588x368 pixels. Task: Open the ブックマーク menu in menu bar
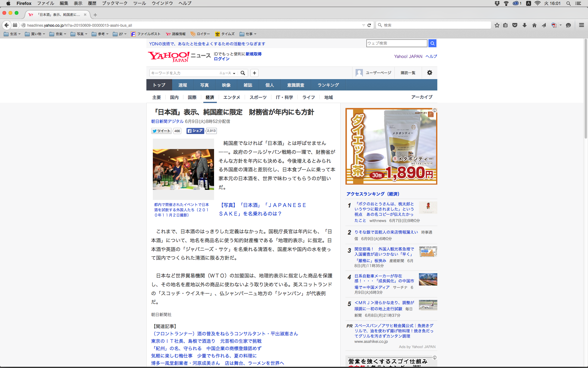pos(115,3)
